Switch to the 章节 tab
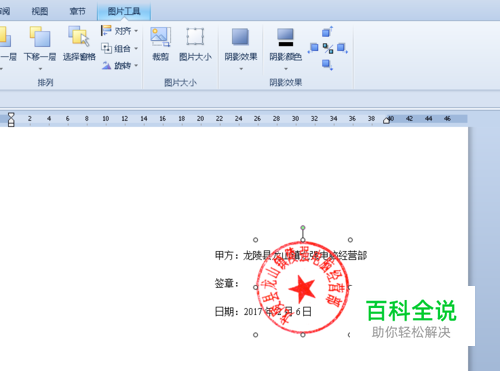The image size is (500, 371). [x=77, y=11]
